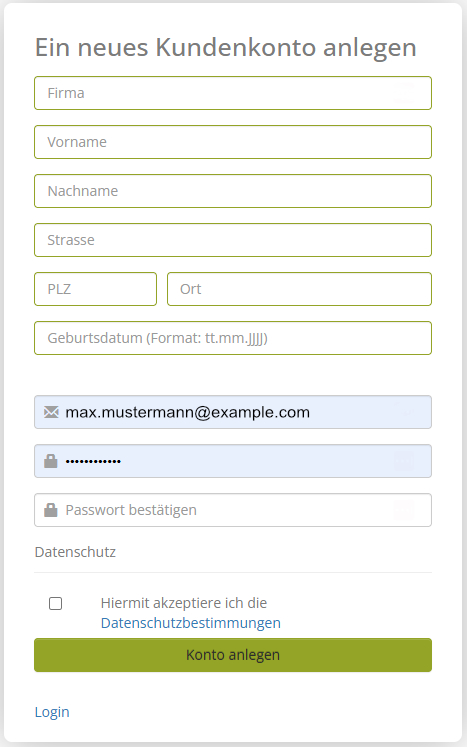Click the Datenschutz section heading

coord(75,552)
